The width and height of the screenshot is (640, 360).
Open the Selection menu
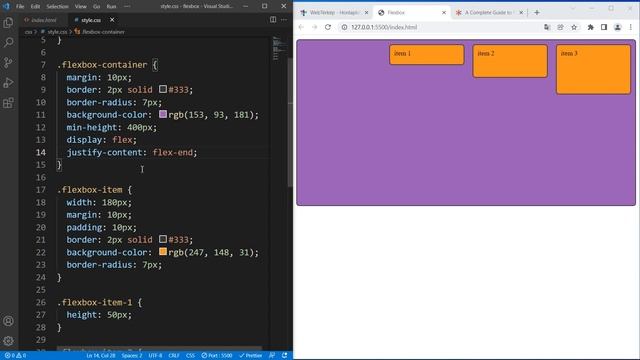[57, 7]
